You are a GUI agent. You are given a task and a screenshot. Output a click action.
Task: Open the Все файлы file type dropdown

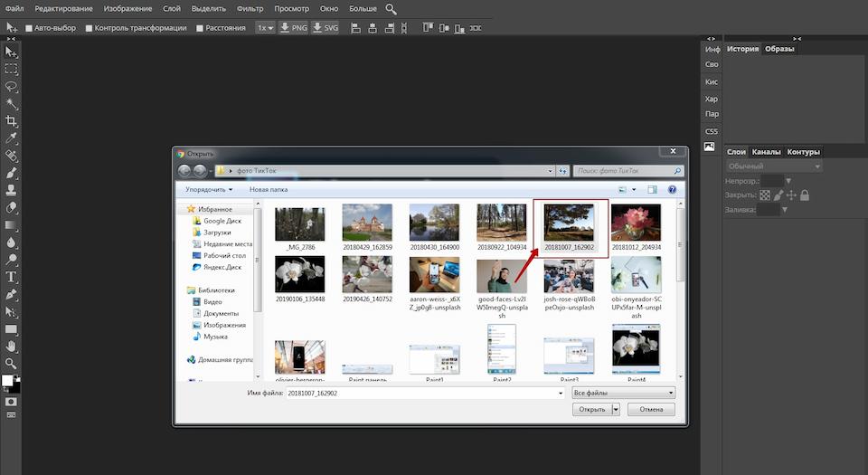623,393
